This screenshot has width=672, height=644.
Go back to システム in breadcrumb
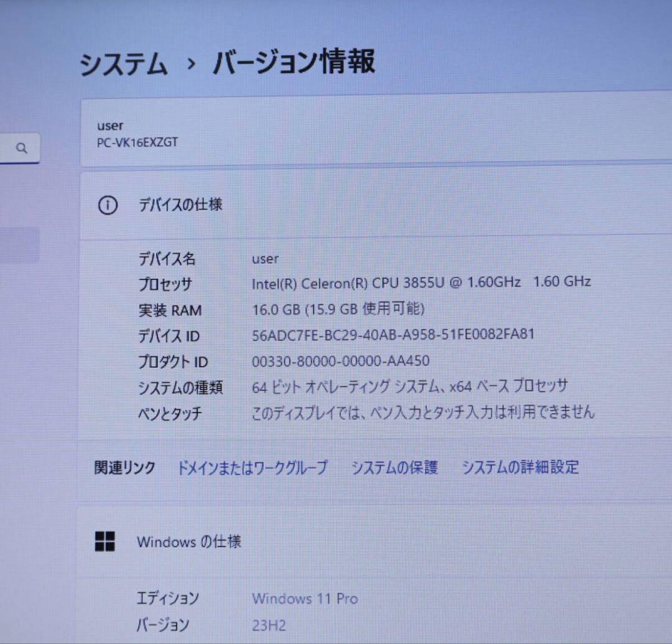pyautogui.click(x=123, y=64)
